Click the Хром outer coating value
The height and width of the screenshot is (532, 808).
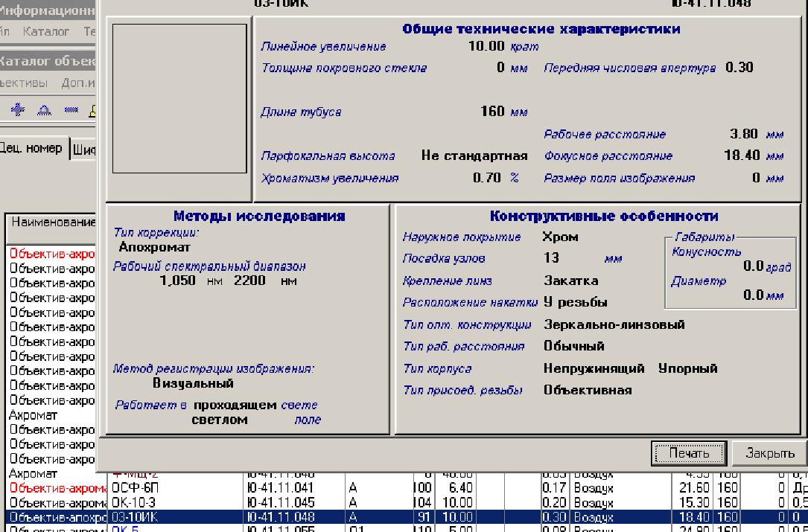point(561,237)
